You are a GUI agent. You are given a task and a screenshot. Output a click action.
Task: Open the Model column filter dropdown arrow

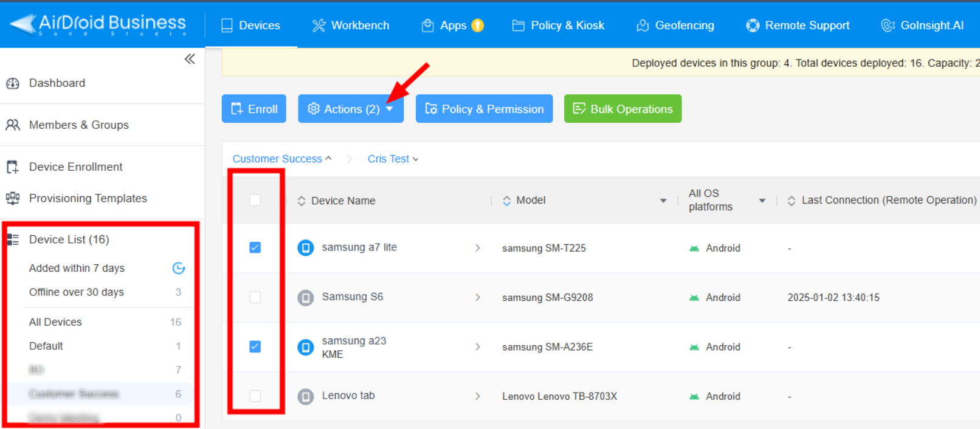663,201
